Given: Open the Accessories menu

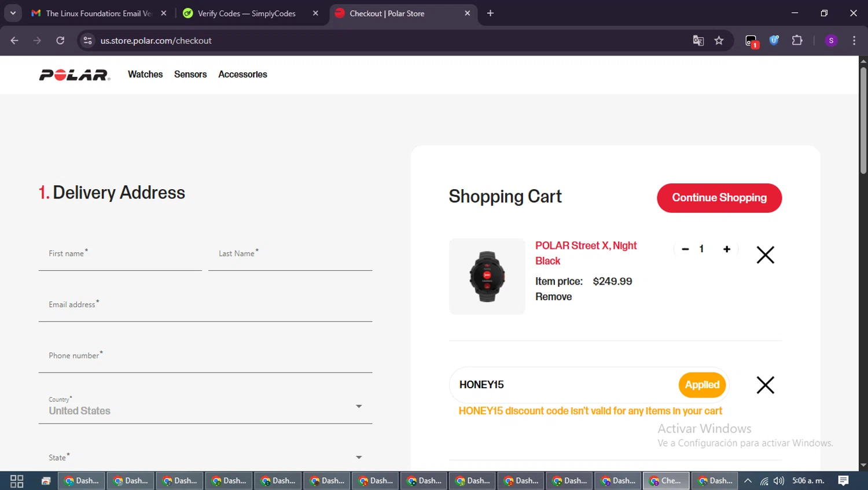Looking at the screenshot, I should click(242, 74).
